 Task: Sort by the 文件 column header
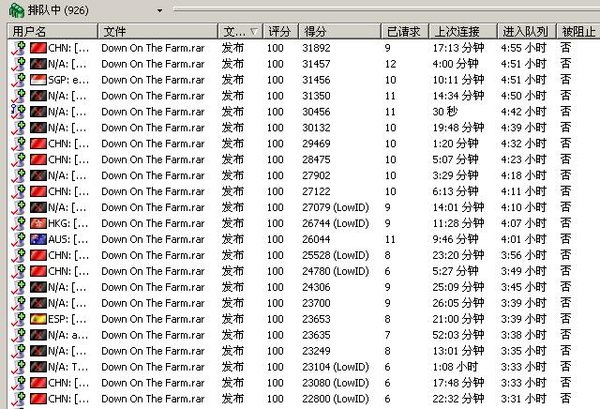(x=158, y=31)
